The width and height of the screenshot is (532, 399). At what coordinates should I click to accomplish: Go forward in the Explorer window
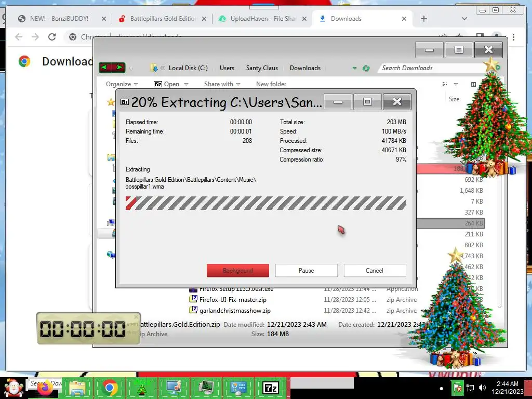pos(119,68)
